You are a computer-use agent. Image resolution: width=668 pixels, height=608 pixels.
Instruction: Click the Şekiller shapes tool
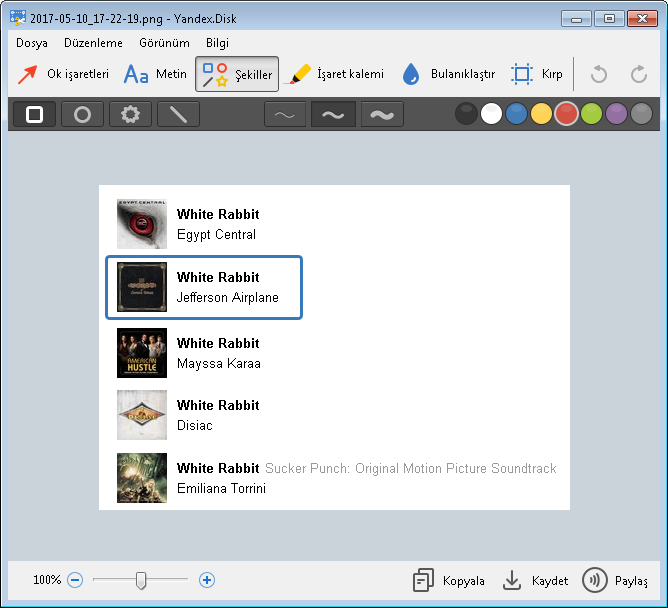tap(237, 74)
